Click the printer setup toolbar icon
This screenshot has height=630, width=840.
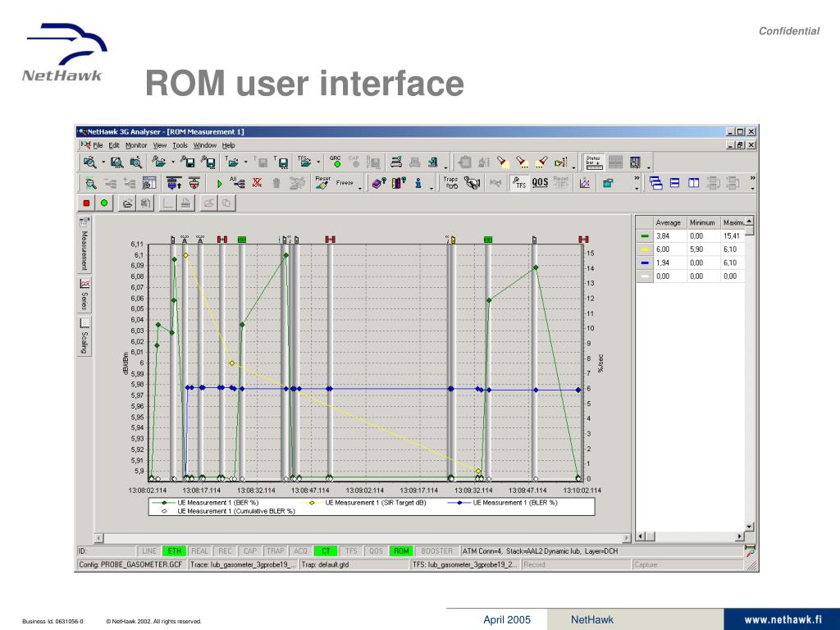tap(396, 162)
